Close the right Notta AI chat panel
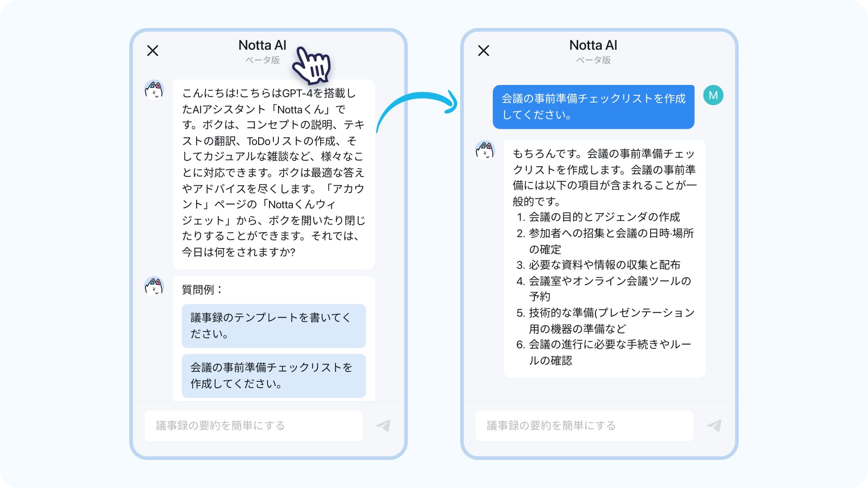 pyautogui.click(x=484, y=51)
